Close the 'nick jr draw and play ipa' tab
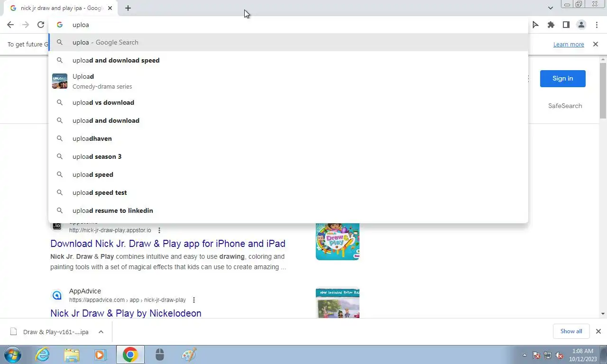607x364 pixels. click(x=110, y=8)
